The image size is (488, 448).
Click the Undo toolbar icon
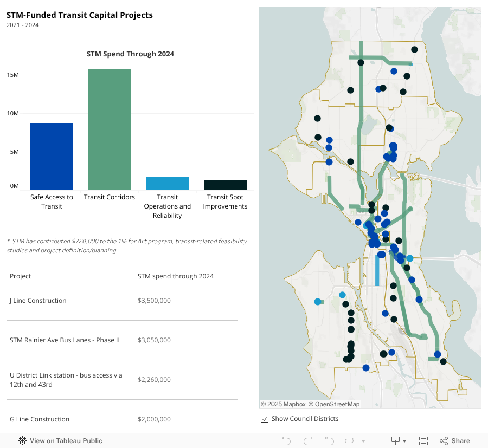[x=286, y=440]
